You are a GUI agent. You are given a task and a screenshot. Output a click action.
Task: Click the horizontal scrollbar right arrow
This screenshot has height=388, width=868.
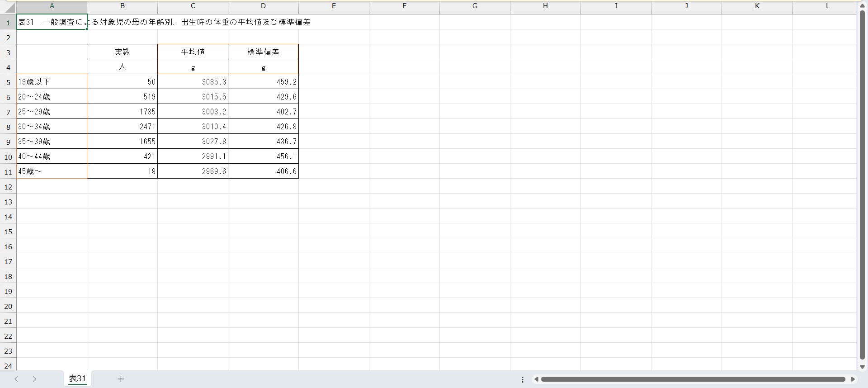click(853, 379)
